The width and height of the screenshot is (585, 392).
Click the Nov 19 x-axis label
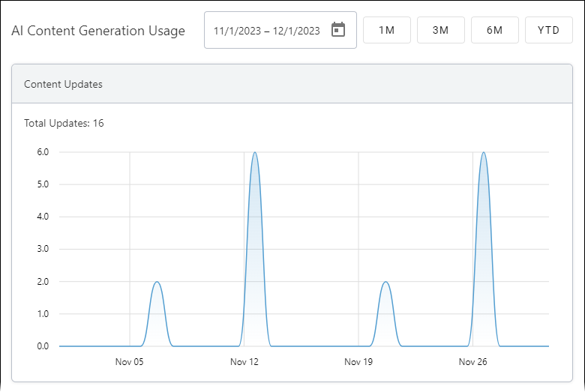[x=358, y=362]
